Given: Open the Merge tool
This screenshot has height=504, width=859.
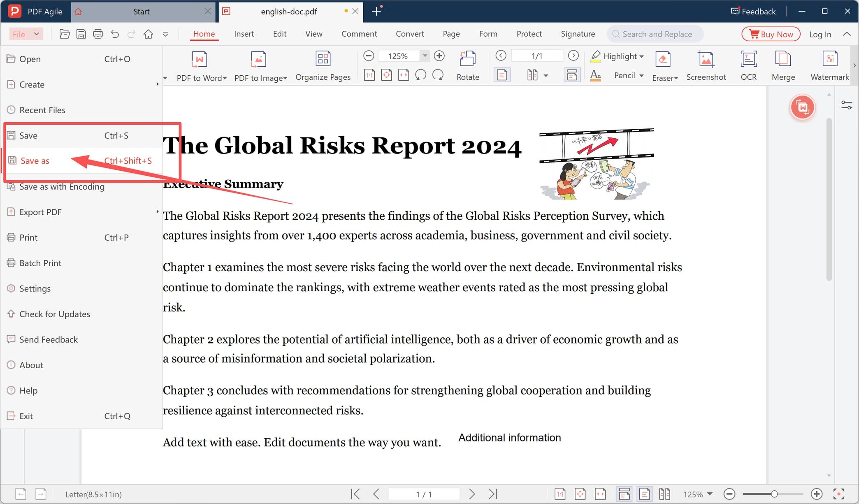Looking at the screenshot, I should click(783, 66).
